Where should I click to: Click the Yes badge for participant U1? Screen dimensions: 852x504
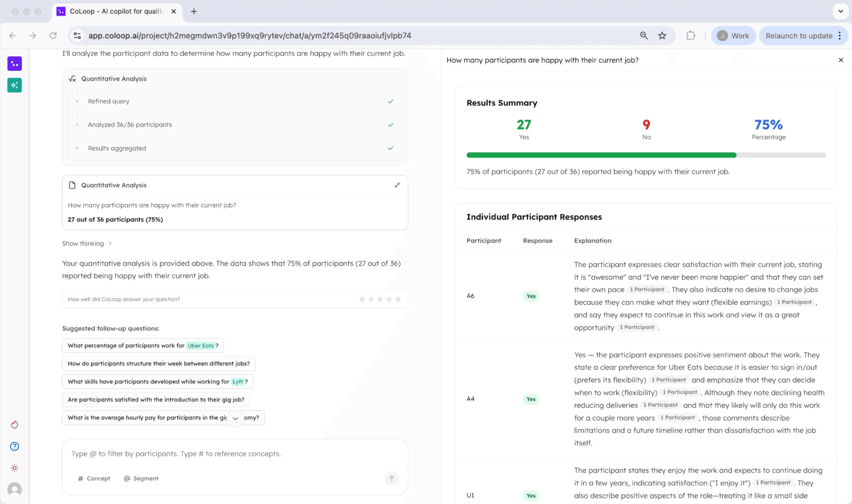click(531, 496)
